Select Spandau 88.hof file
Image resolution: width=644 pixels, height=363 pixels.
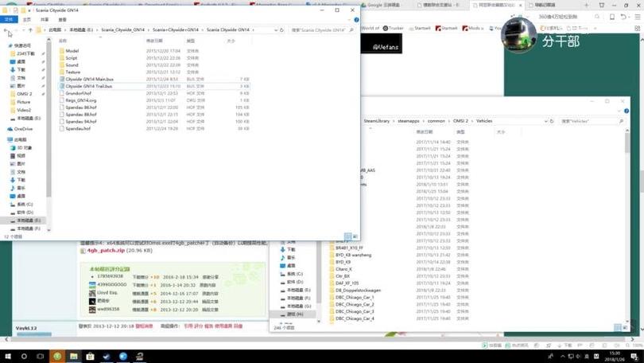[x=81, y=115]
